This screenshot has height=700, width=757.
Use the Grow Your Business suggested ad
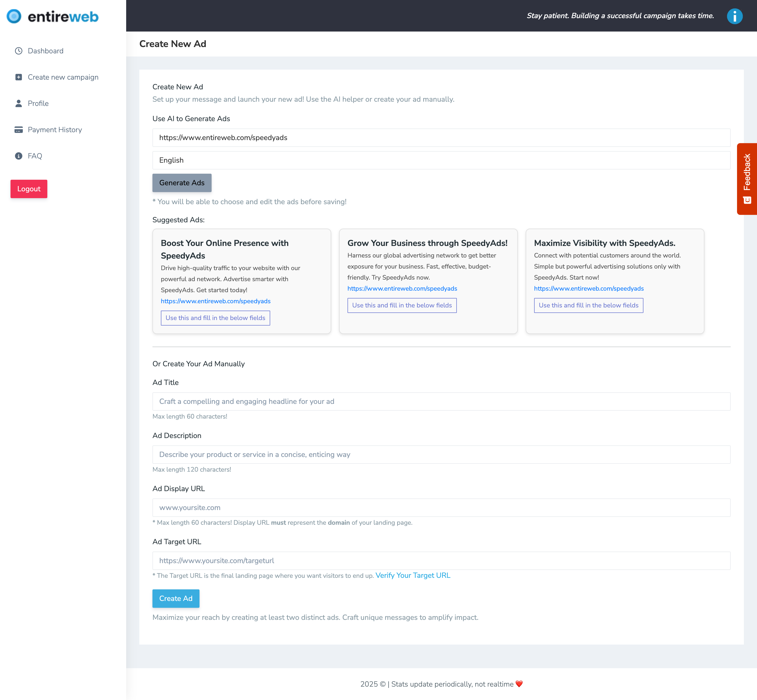[402, 305]
